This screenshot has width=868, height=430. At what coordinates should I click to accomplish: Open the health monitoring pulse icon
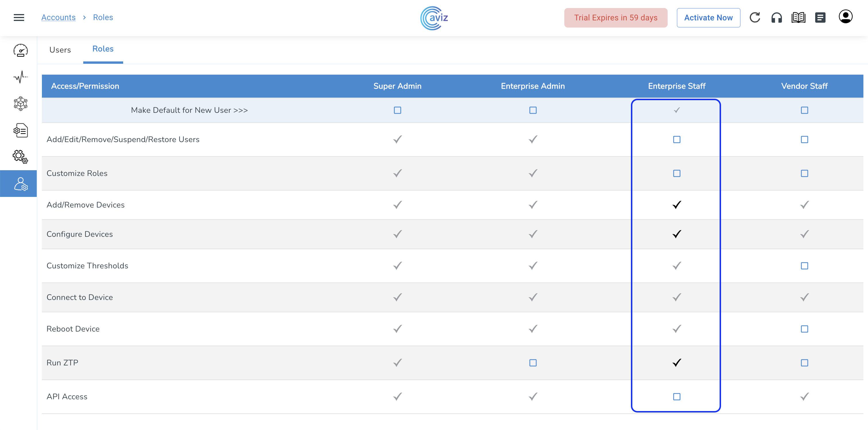[x=21, y=77]
